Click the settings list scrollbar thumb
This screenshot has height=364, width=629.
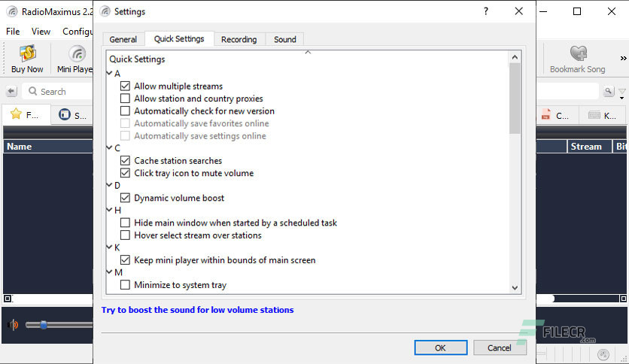pyautogui.click(x=515, y=99)
